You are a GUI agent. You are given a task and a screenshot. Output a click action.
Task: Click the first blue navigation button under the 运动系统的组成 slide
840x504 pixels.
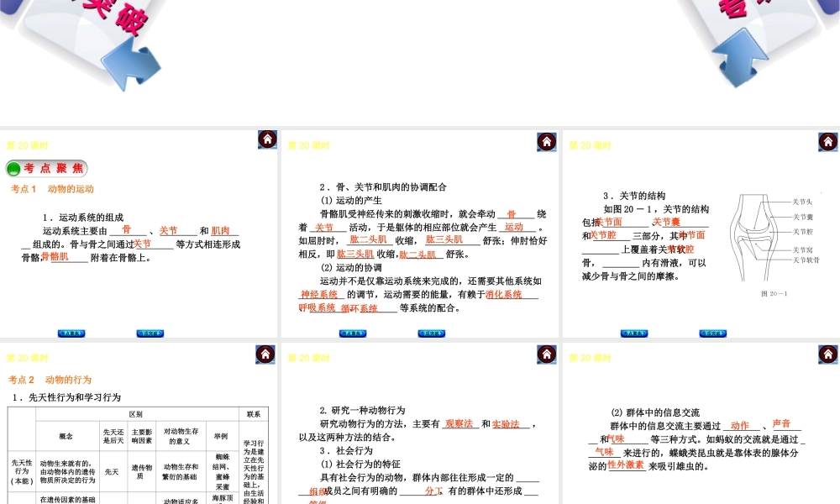(x=71, y=333)
